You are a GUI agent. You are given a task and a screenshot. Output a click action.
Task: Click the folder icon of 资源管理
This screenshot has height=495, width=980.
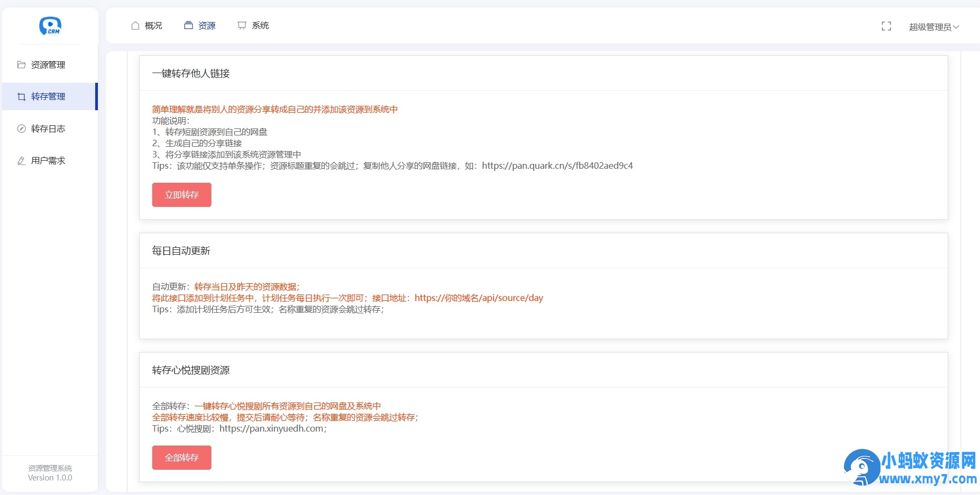(20, 64)
